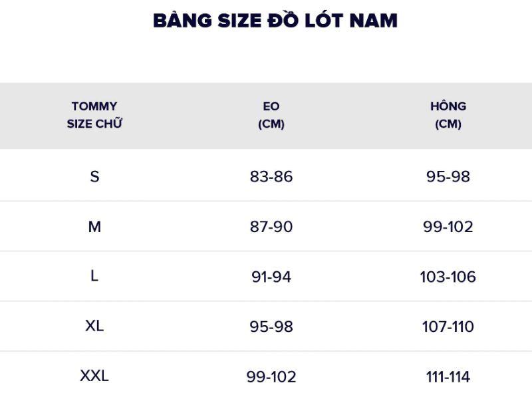Click hip value 95-98 for size S
The image size is (532, 399).
448,177
